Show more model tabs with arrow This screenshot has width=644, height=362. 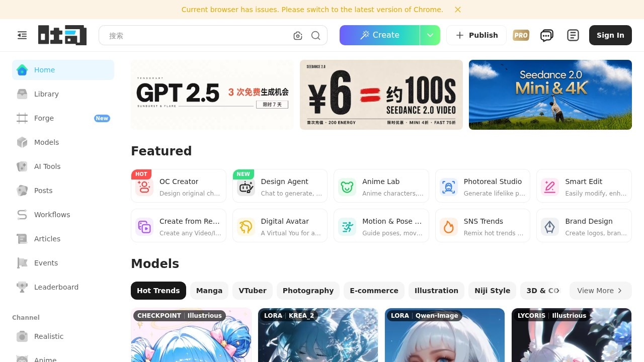(557, 291)
